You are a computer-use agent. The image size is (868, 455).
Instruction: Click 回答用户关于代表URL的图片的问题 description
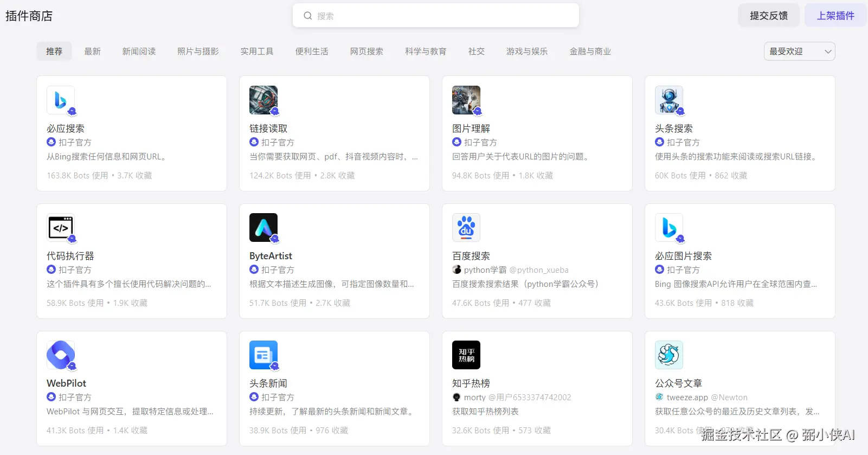[x=522, y=156]
